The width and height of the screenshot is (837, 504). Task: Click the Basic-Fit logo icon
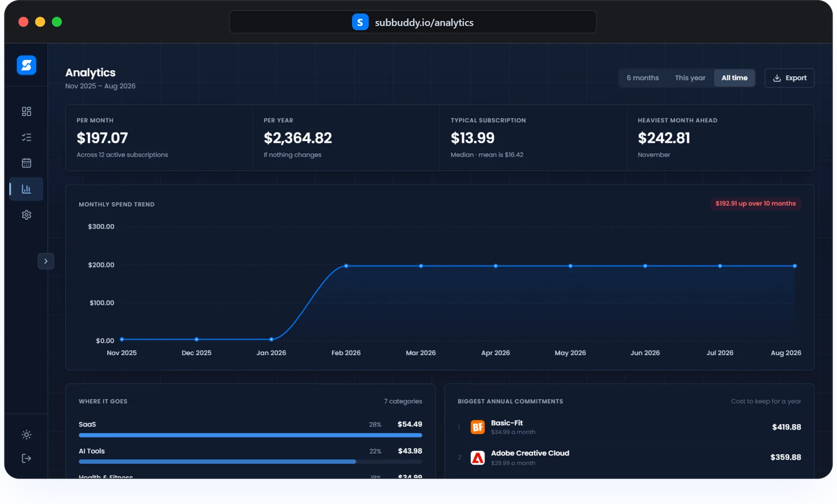478,427
